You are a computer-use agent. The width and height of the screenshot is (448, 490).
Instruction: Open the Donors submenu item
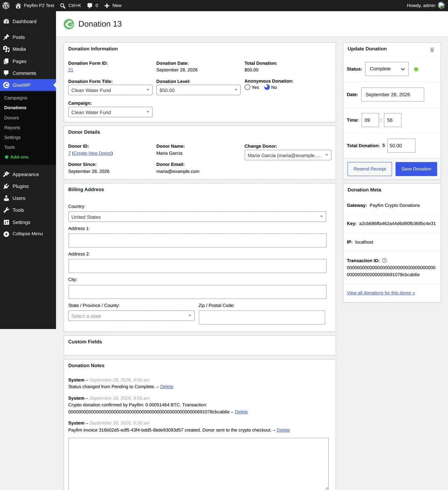[12, 118]
